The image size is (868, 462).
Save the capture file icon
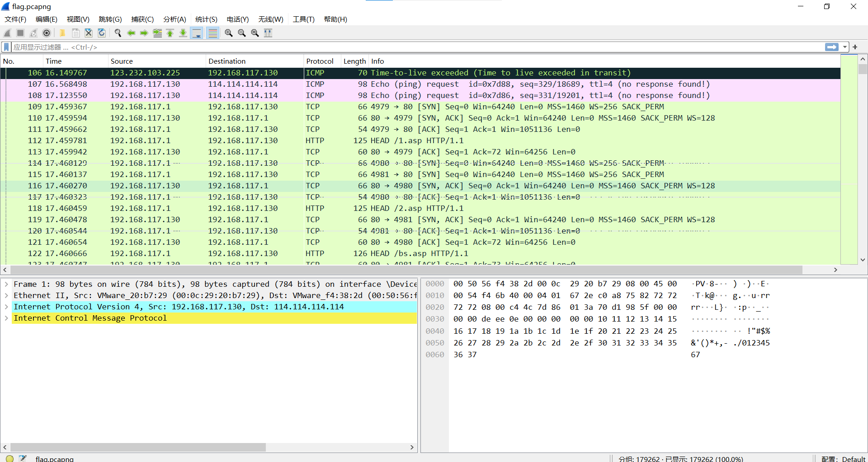coord(75,33)
